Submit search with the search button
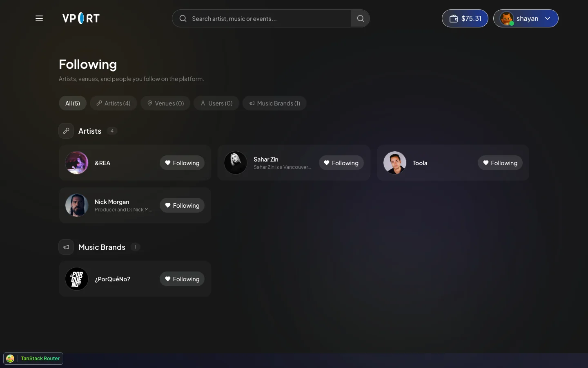Screen dimensions: 588x368 coord(360,18)
